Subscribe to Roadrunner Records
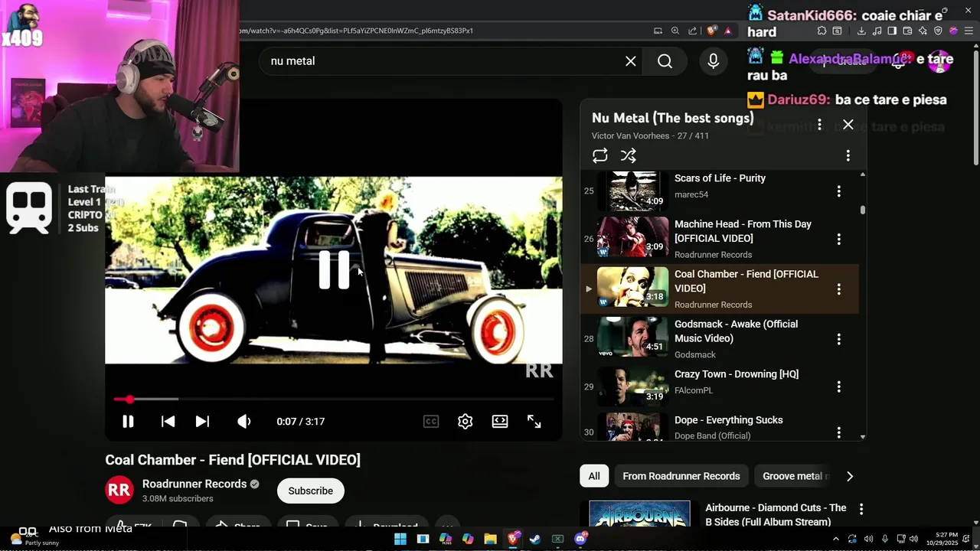 311,491
